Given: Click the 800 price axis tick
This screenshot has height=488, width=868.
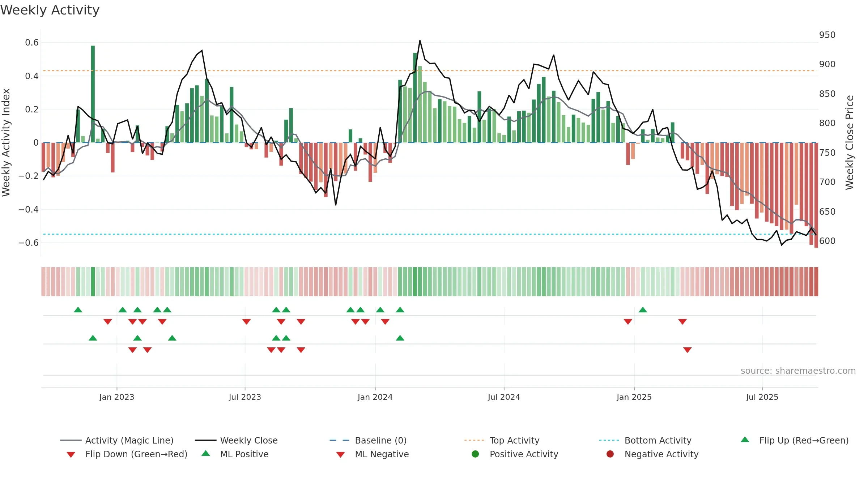Looking at the screenshot, I should [827, 123].
